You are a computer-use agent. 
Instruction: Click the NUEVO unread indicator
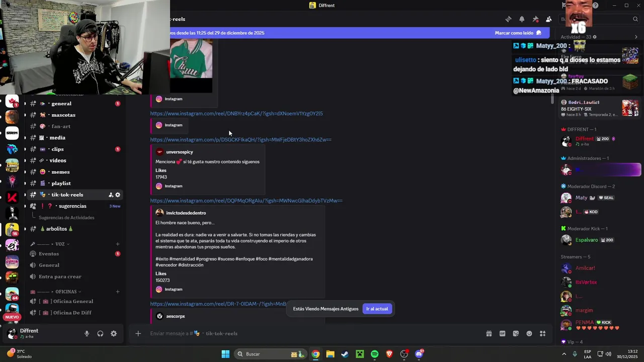(x=12, y=317)
